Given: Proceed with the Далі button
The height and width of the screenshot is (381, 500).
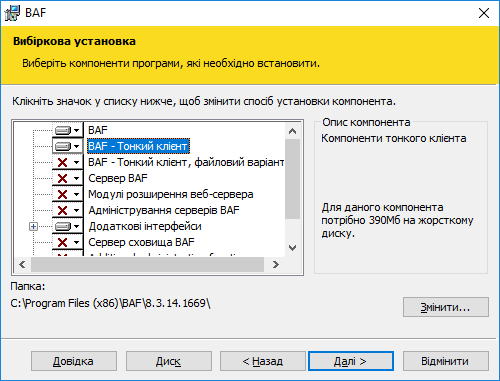Looking at the screenshot, I should [351, 361].
